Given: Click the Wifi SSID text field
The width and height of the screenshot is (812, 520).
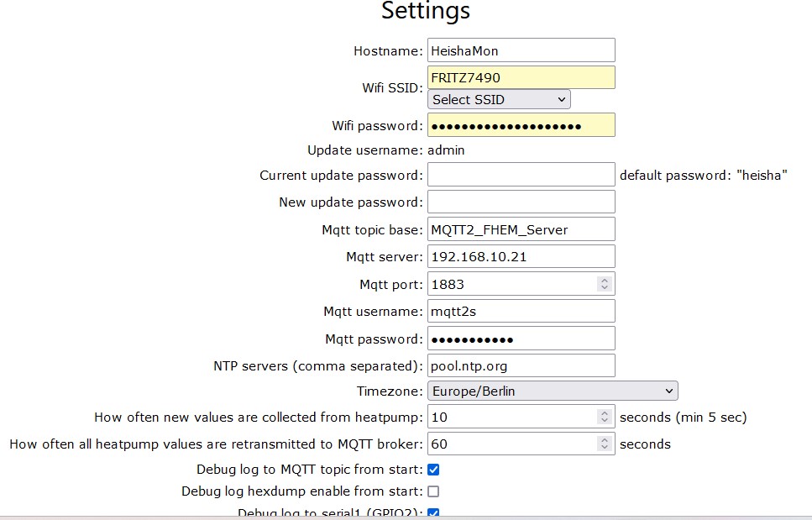Looking at the screenshot, I should [x=521, y=78].
